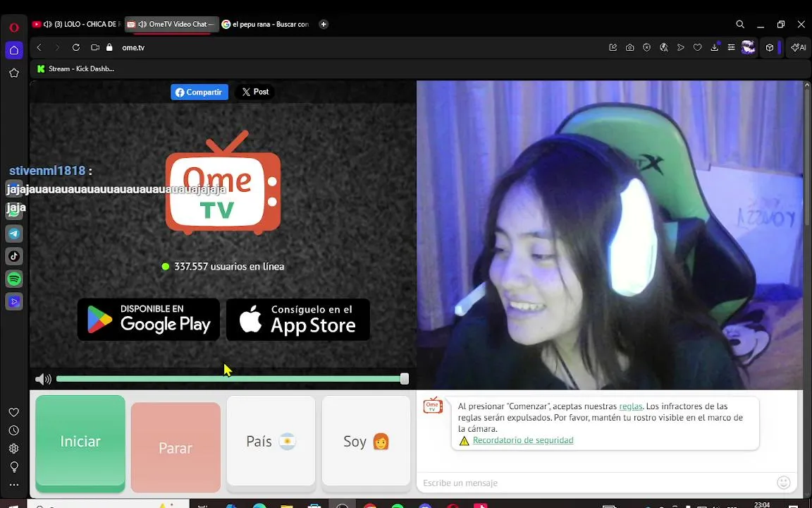Open the page translate icon
Image resolution: width=812 pixels, height=508 pixels.
point(664,47)
